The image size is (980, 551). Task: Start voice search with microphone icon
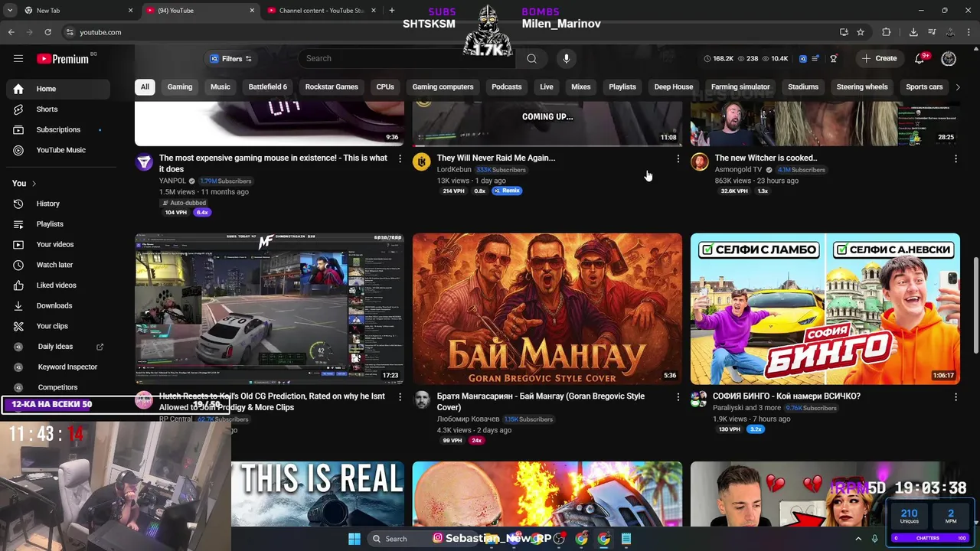pyautogui.click(x=567, y=58)
